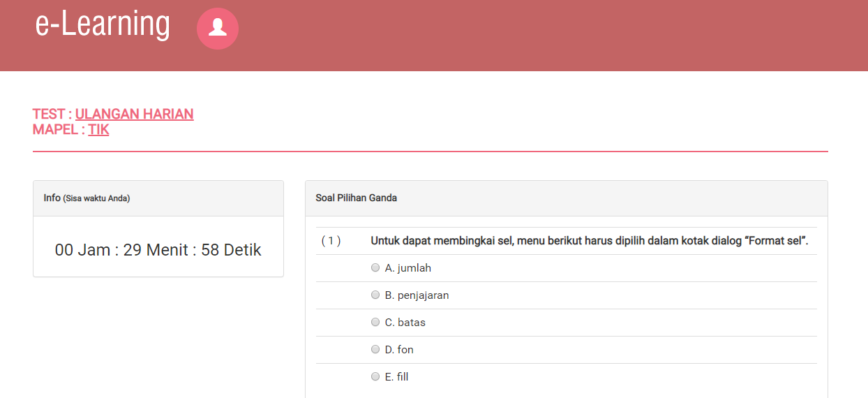Click the user profile avatar icon
868x398 pixels.
click(218, 29)
